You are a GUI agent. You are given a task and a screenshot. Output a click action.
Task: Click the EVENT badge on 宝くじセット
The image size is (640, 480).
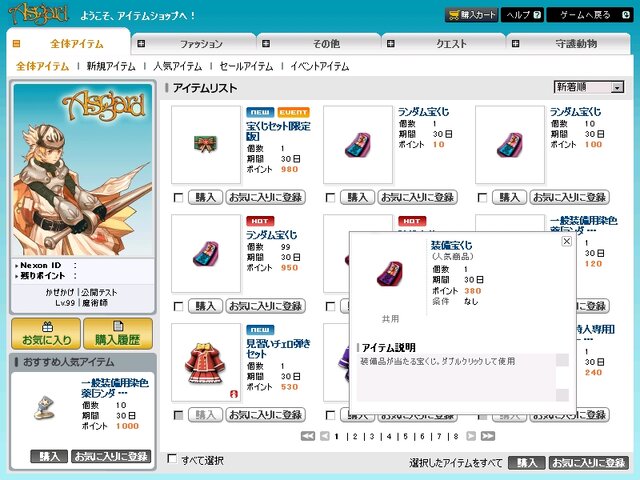point(293,112)
